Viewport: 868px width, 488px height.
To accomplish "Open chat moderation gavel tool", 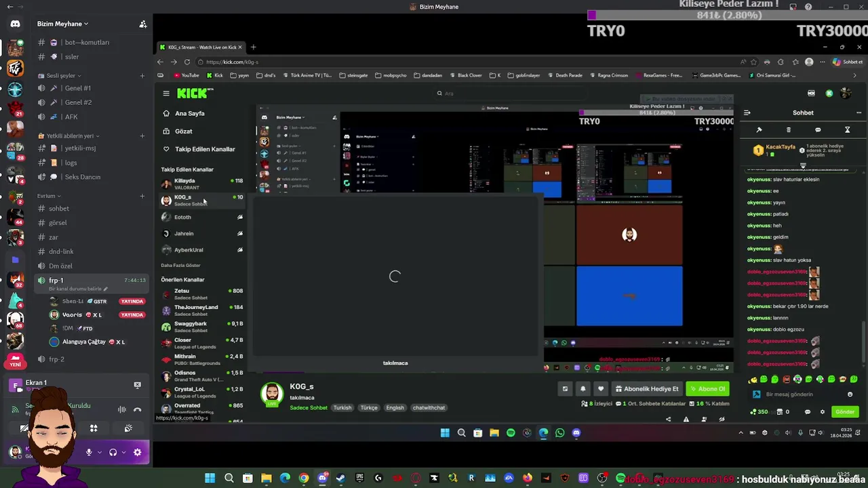I will (759, 130).
